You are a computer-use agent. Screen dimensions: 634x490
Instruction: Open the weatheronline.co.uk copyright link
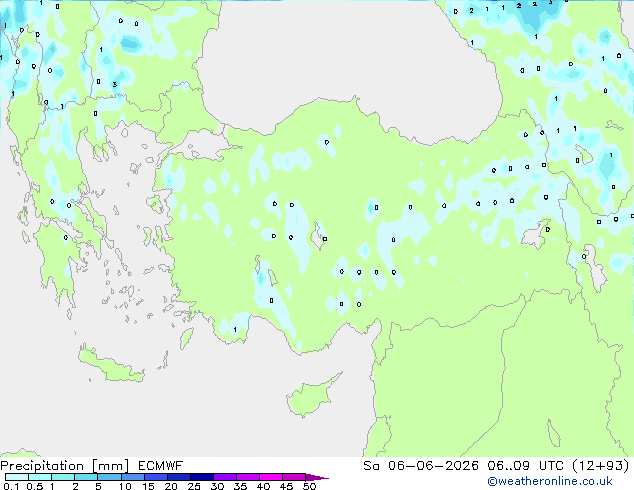pos(550,481)
